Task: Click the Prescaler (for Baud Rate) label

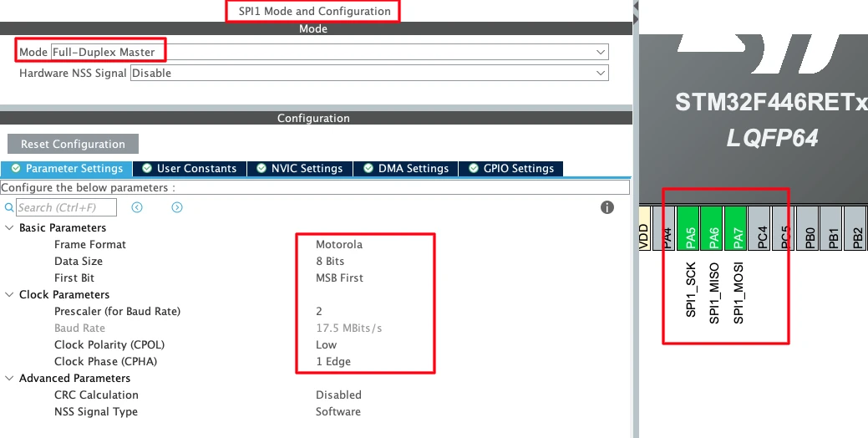Action: click(117, 311)
